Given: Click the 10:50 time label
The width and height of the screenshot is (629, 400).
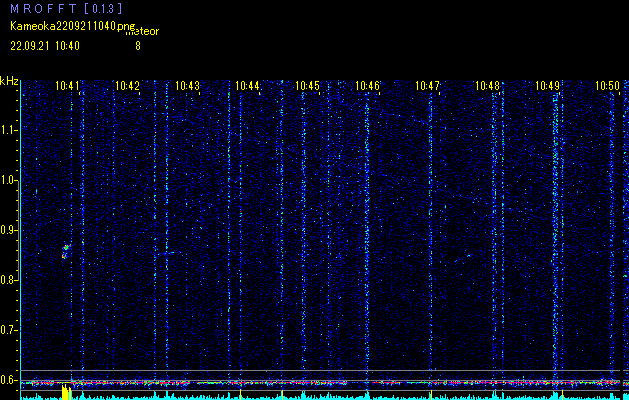Looking at the screenshot, I should (608, 86).
